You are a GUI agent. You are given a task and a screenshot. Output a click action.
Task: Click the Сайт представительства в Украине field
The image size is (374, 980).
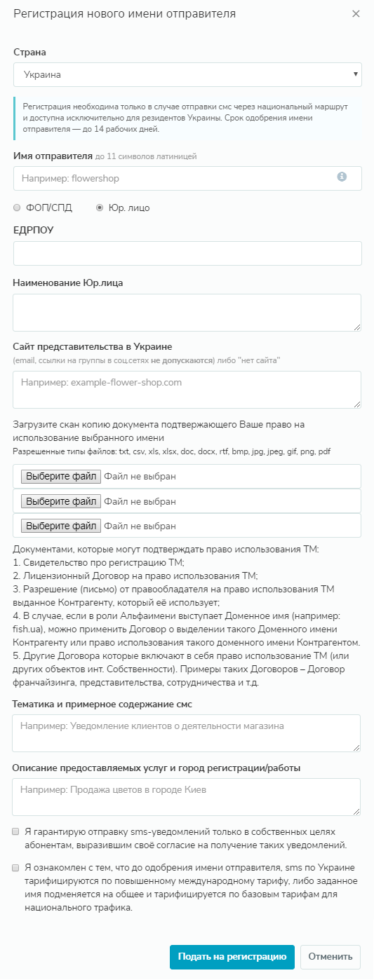pyautogui.click(x=187, y=389)
